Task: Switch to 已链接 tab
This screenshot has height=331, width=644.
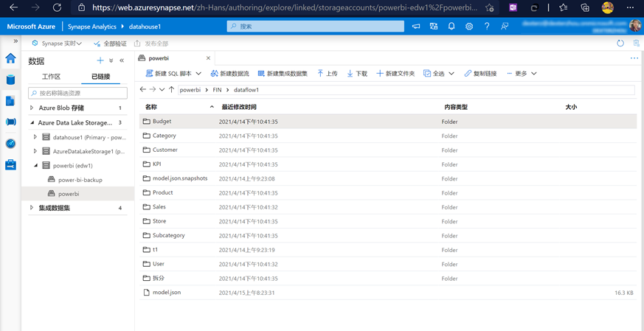Action: [x=100, y=77]
